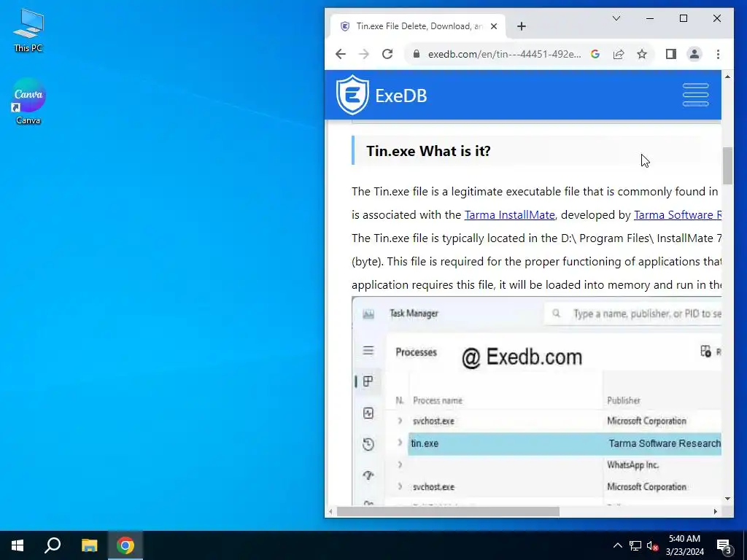Click the horizontal scroll-left arrow

pyautogui.click(x=330, y=511)
